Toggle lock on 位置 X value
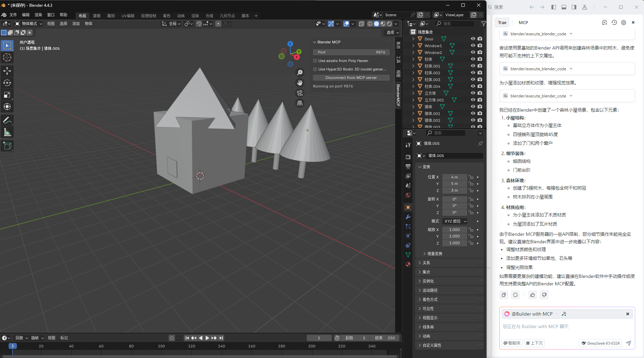Screen dimensions: 644x358 [x=471, y=177]
